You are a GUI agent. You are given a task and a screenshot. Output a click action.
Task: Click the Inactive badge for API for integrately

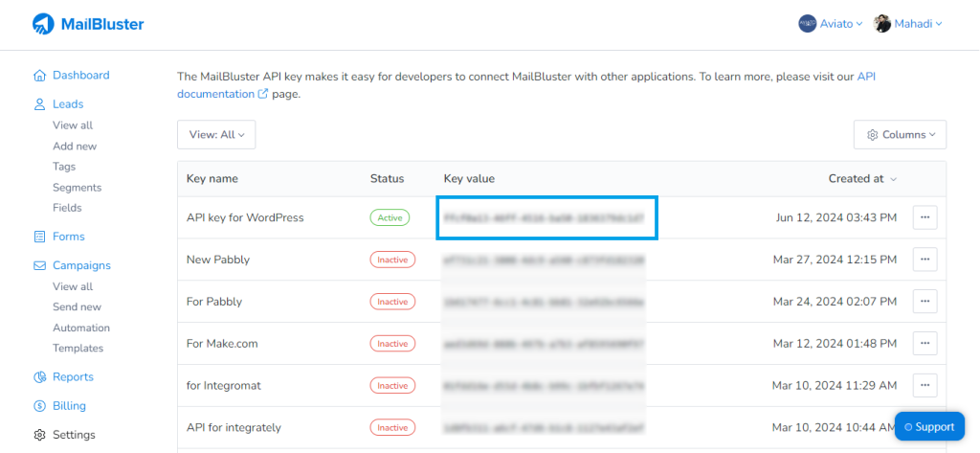[392, 427]
